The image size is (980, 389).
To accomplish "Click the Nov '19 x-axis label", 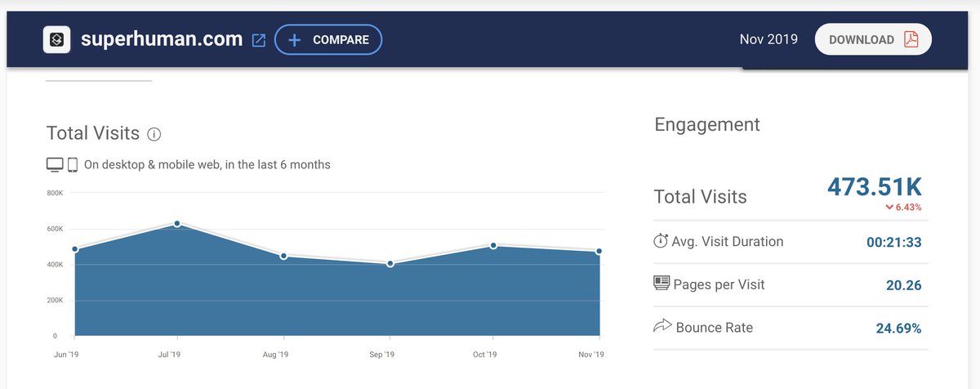I will pyautogui.click(x=590, y=355).
